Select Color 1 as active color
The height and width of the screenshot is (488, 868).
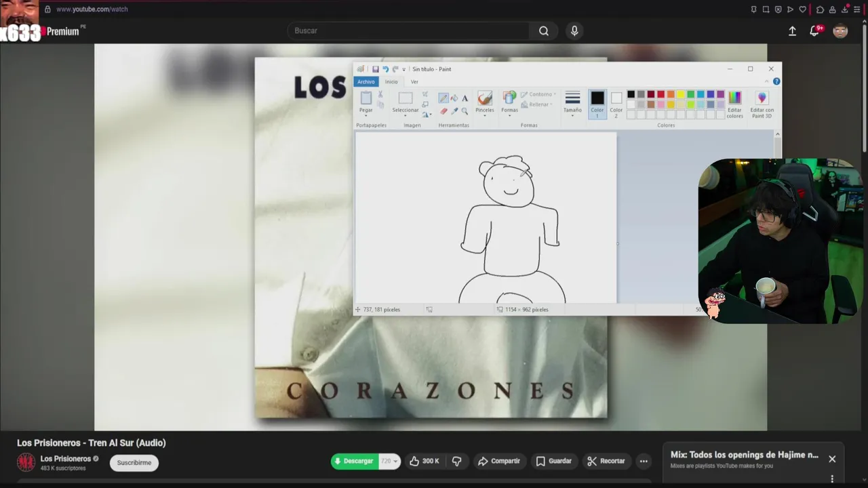click(597, 104)
